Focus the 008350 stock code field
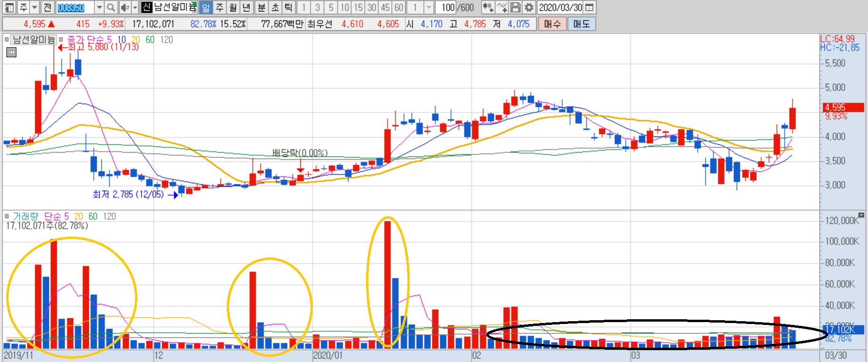Viewport: 868px width, 362px height. click(x=75, y=8)
